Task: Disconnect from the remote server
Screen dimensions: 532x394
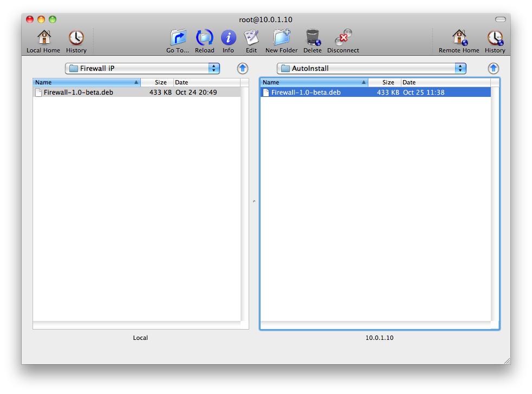Action: pos(343,38)
